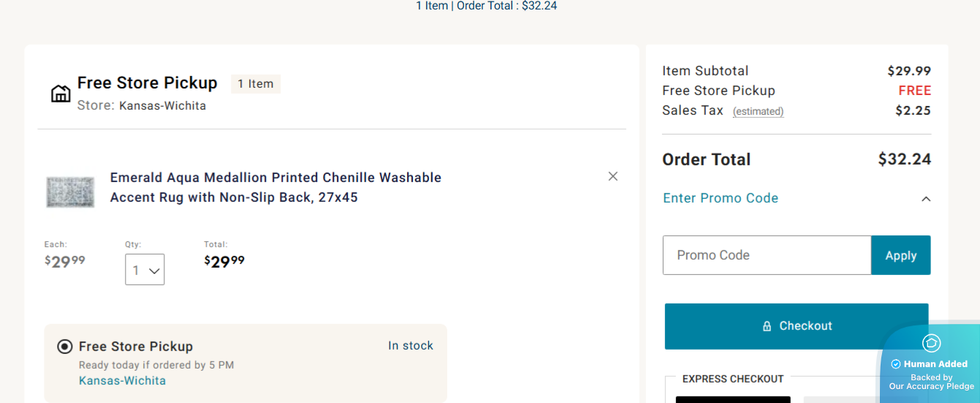Click the circular house icon in the badge
Screen dimensions: 980x403
pyautogui.click(x=931, y=343)
